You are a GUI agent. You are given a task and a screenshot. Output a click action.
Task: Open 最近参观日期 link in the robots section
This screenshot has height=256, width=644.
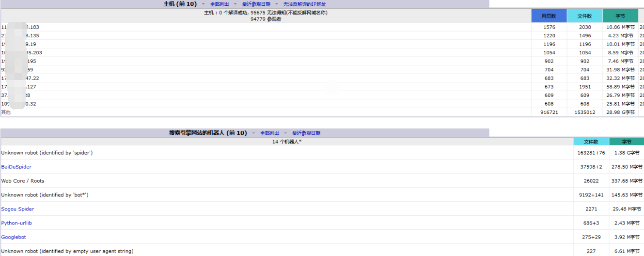pos(306,133)
